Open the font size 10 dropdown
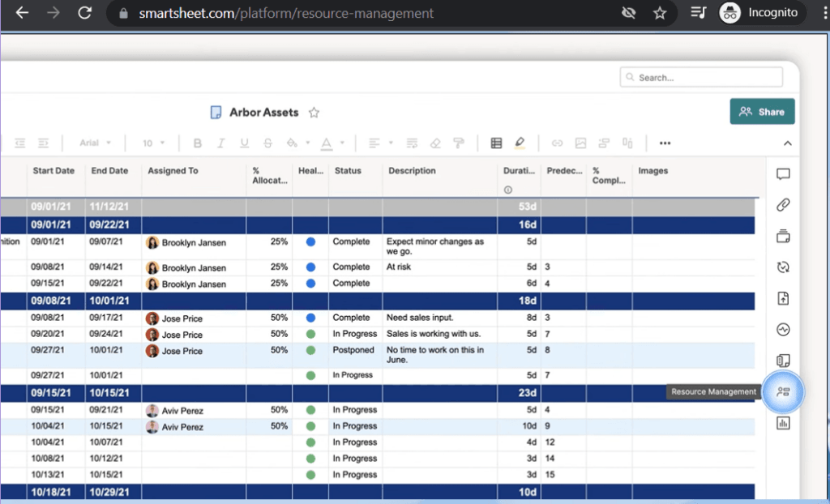The height and width of the screenshot is (504, 830). [x=152, y=143]
